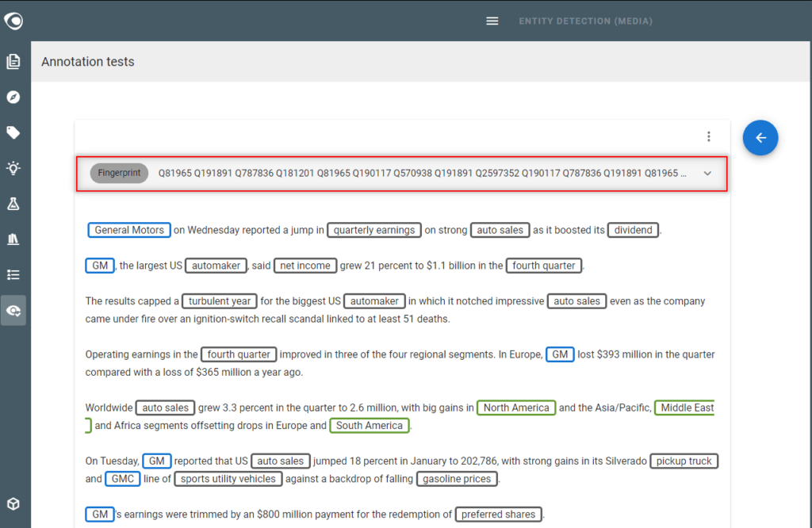Open the tag icon in sidebar

pos(13,132)
